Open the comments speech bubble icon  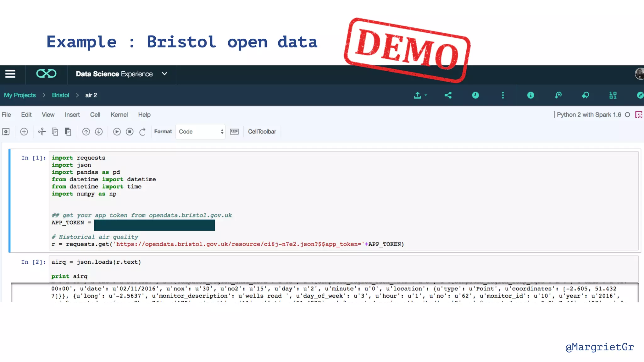(586, 95)
